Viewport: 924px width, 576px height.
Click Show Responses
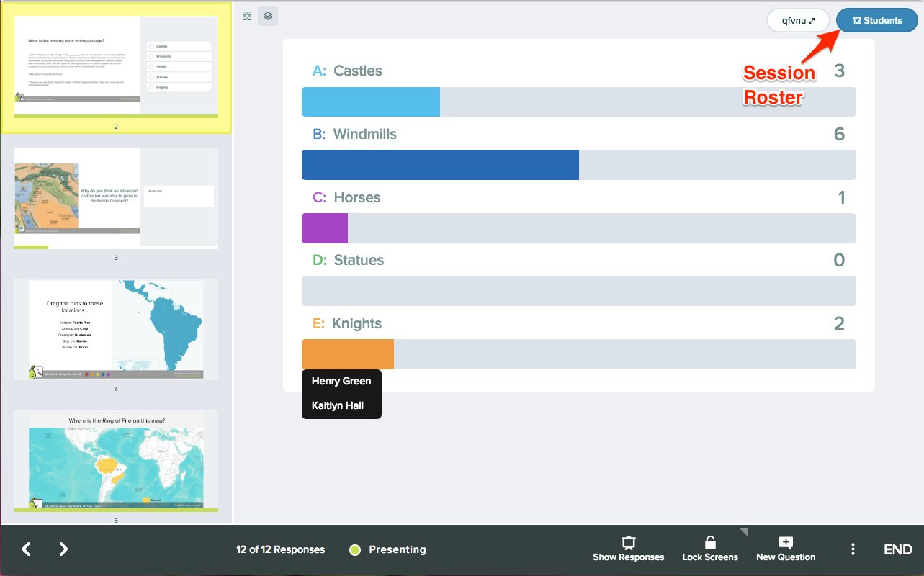(x=629, y=549)
